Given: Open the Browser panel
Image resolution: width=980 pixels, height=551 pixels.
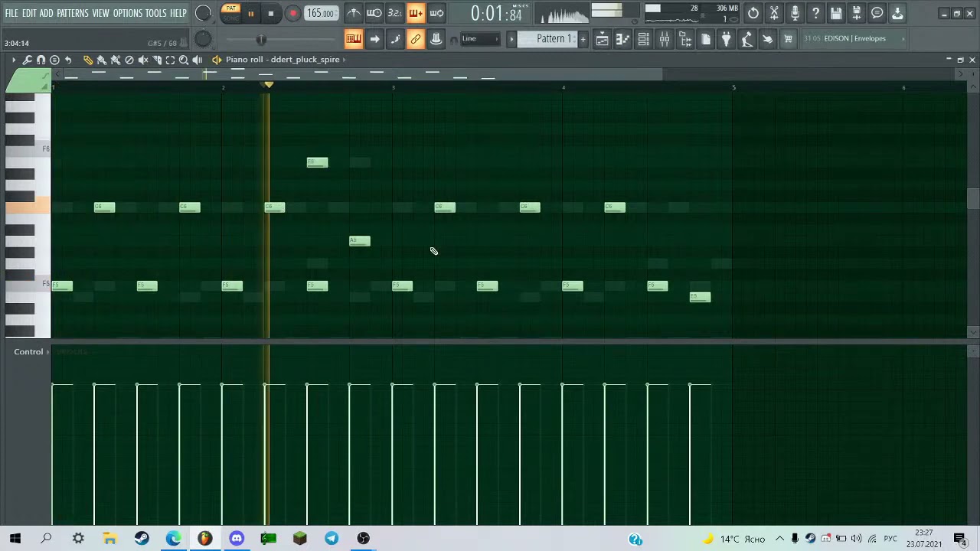Looking at the screenshot, I should click(685, 39).
